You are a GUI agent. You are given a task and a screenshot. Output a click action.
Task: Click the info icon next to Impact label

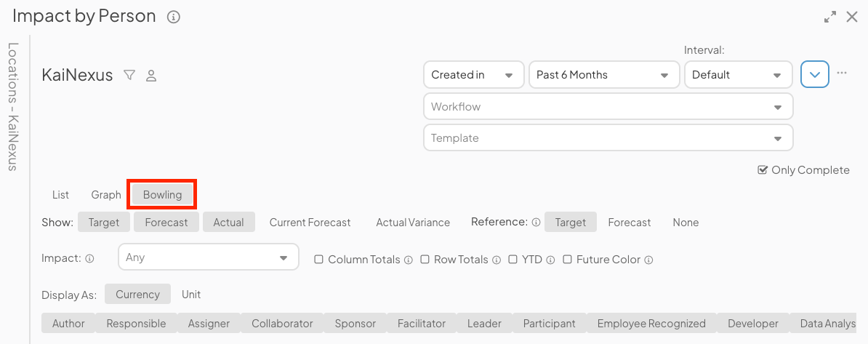[89, 258]
